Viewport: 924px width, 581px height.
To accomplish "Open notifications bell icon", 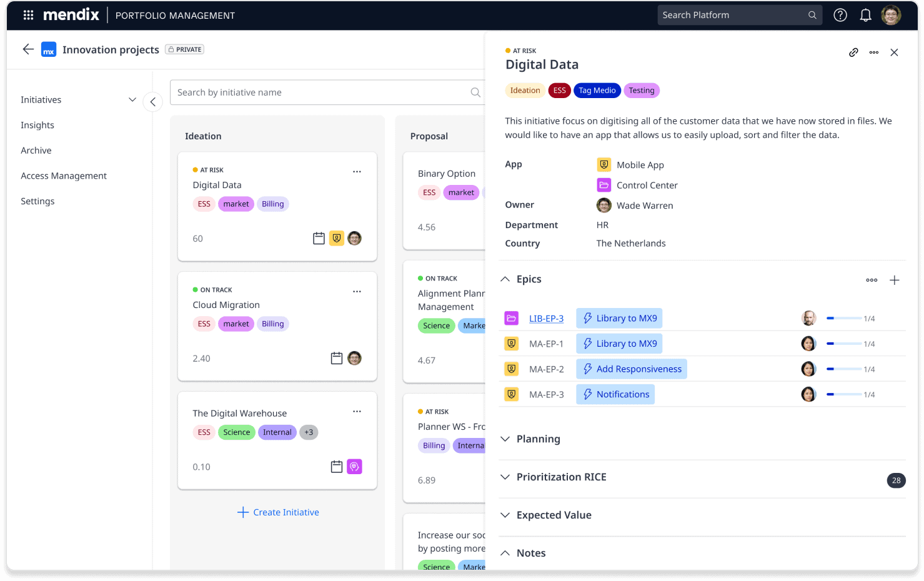I will tap(865, 15).
